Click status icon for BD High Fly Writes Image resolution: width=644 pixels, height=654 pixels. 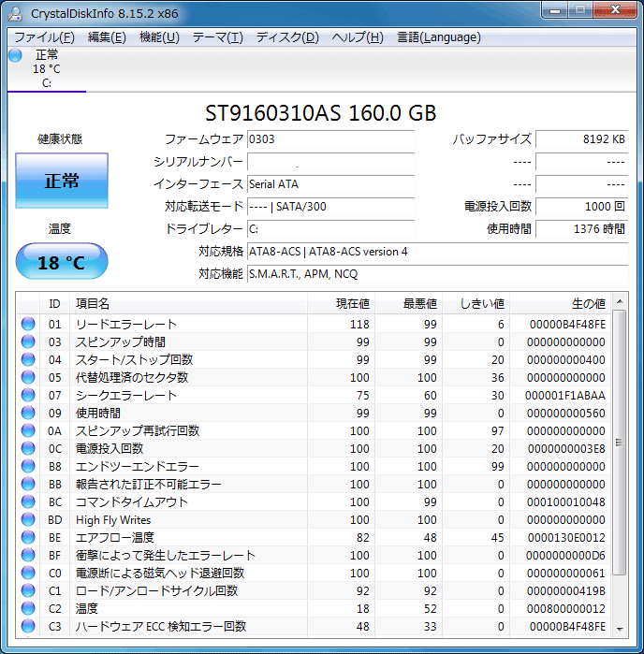point(28,519)
